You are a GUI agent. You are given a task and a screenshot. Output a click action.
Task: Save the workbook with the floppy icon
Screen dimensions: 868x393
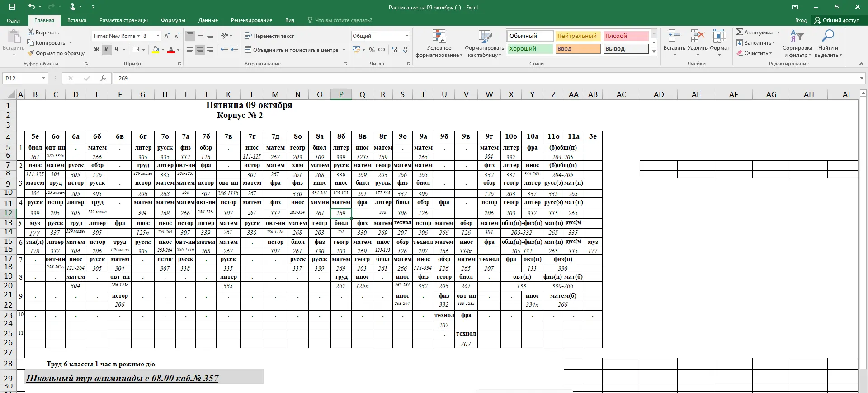(12, 7)
